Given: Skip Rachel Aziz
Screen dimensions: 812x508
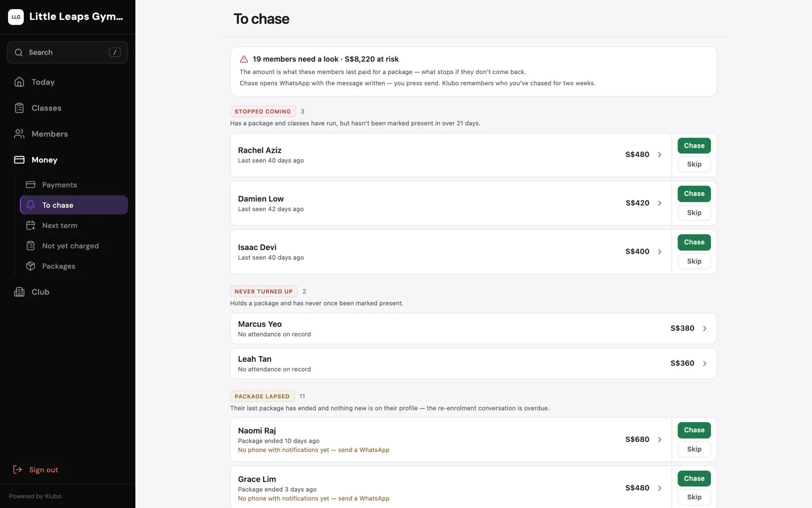Looking at the screenshot, I should pyautogui.click(x=694, y=164).
